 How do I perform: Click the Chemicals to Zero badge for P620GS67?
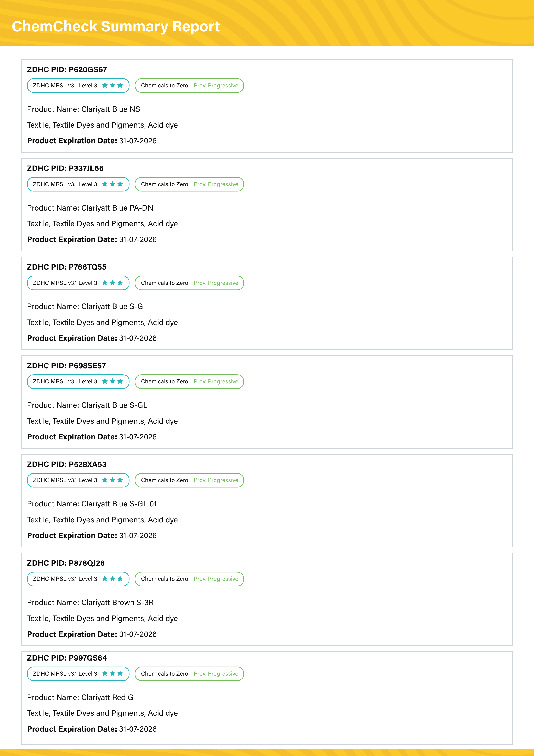189,86
